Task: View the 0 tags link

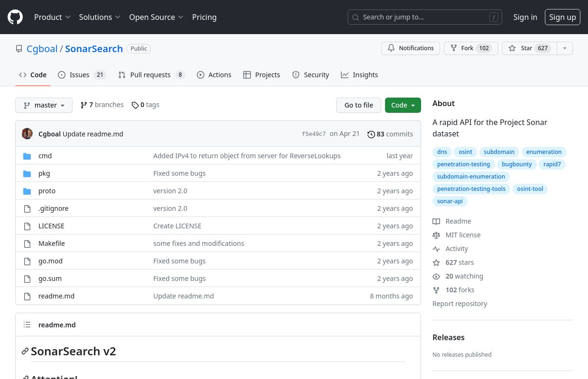Action: click(146, 105)
